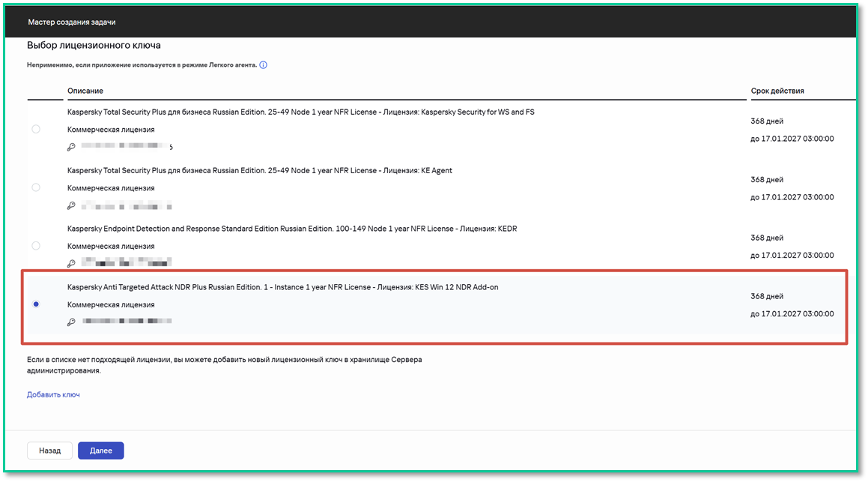
Task: Click the Мастер создания задачи title
Action: pyautogui.click(x=72, y=22)
